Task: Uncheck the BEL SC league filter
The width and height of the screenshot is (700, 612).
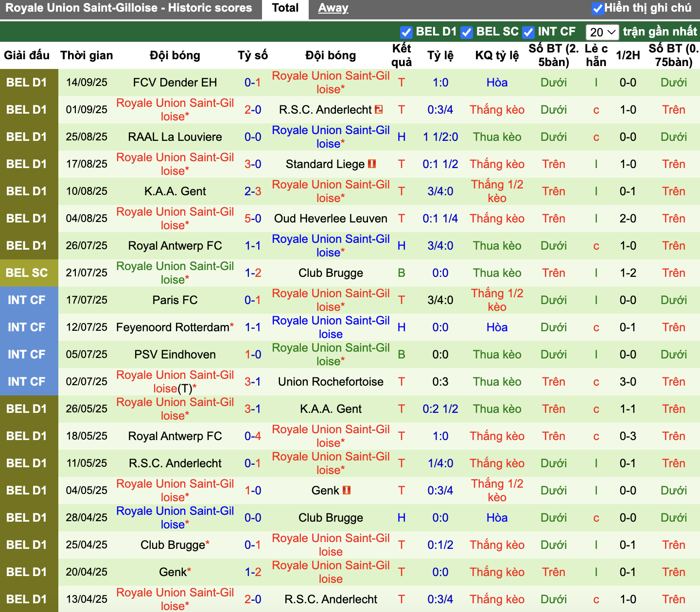Action: (x=467, y=33)
